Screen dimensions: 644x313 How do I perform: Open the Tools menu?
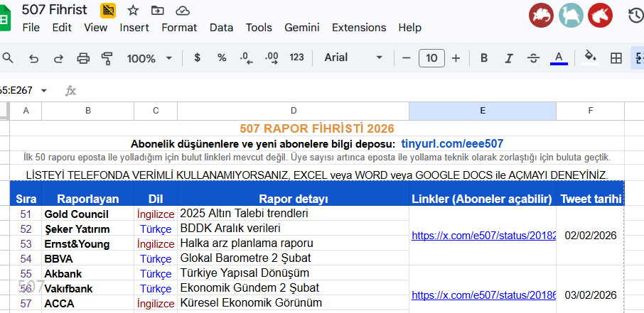[x=259, y=28]
